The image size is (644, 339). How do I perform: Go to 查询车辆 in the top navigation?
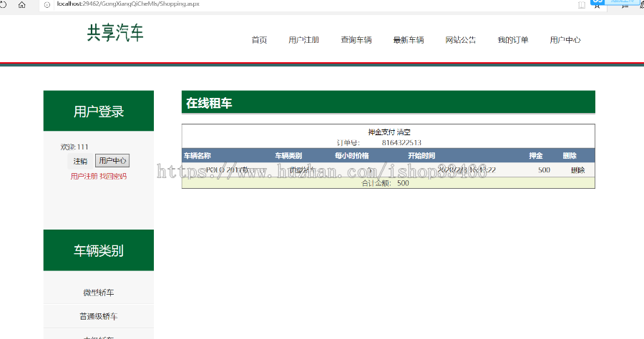356,40
